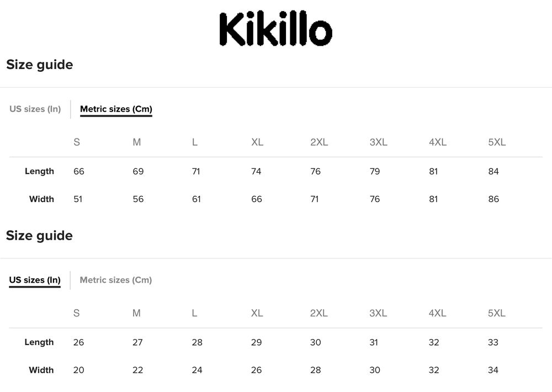Select the underlined Metric sizes (Cm) tab

click(x=116, y=109)
